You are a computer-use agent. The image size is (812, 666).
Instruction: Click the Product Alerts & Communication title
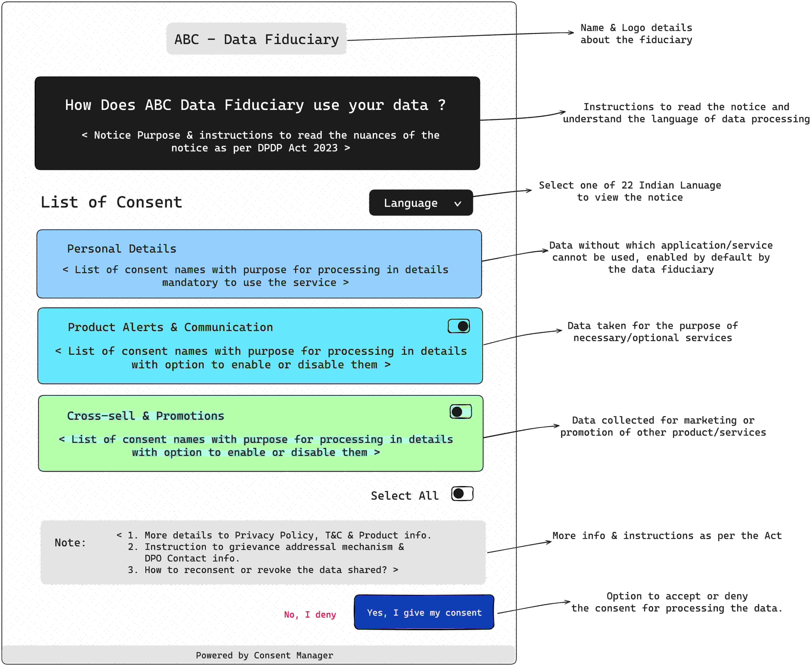[x=170, y=327]
